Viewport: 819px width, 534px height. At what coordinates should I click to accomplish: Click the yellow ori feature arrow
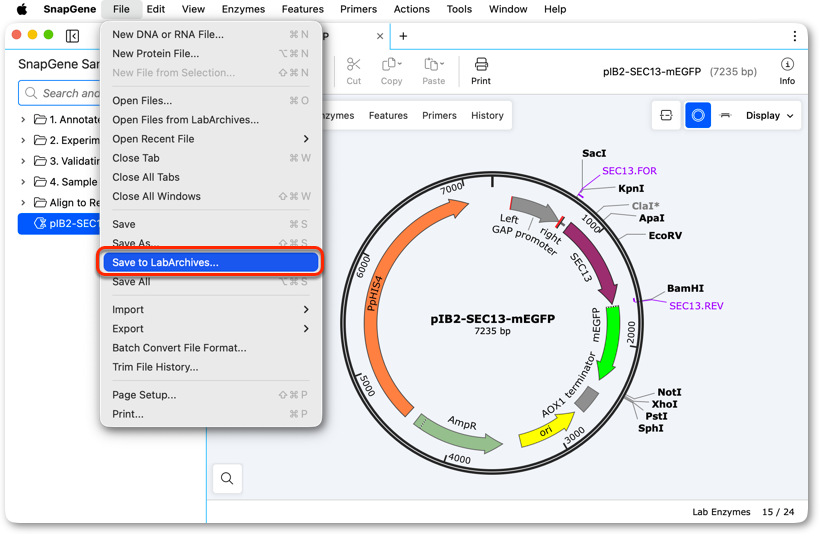[x=546, y=431]
